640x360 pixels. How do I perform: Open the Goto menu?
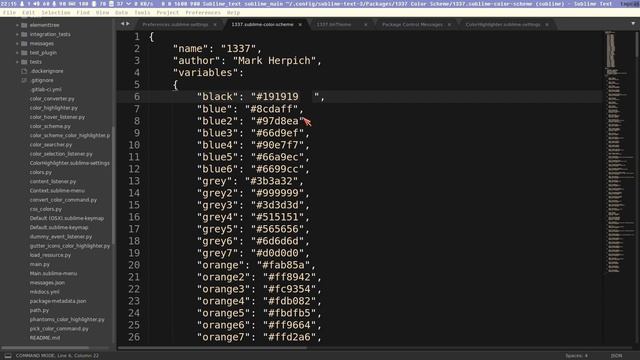[x=121, y=13]
